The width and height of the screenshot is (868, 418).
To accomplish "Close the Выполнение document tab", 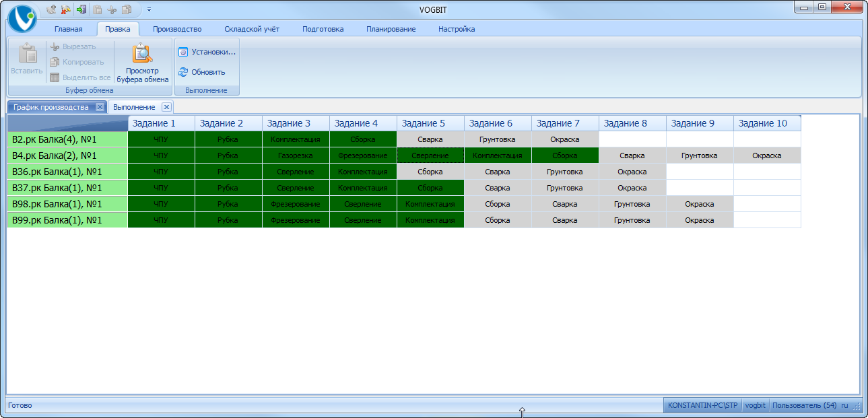I will (x=166, y=107).
